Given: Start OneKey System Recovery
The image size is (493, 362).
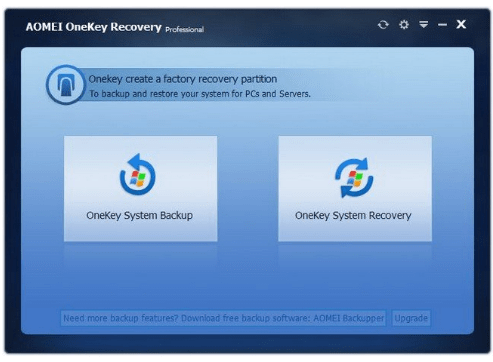Looking at the screenshot, I should (x=355, y=188).
